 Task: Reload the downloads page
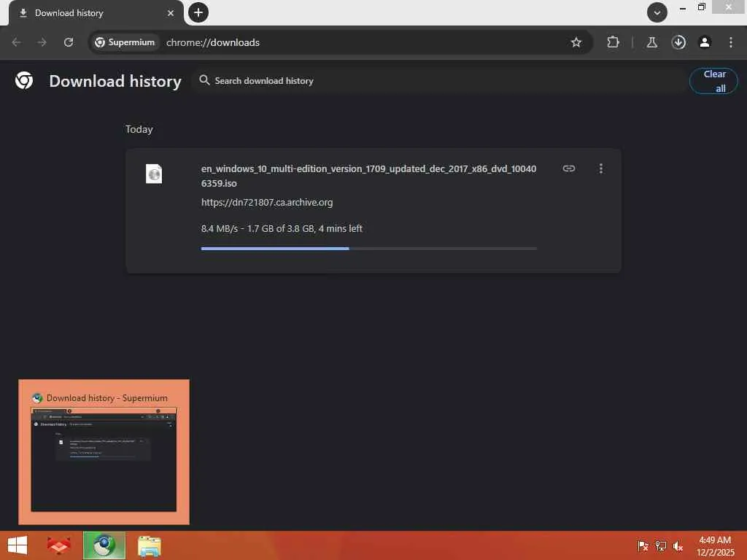click(69, 42)
